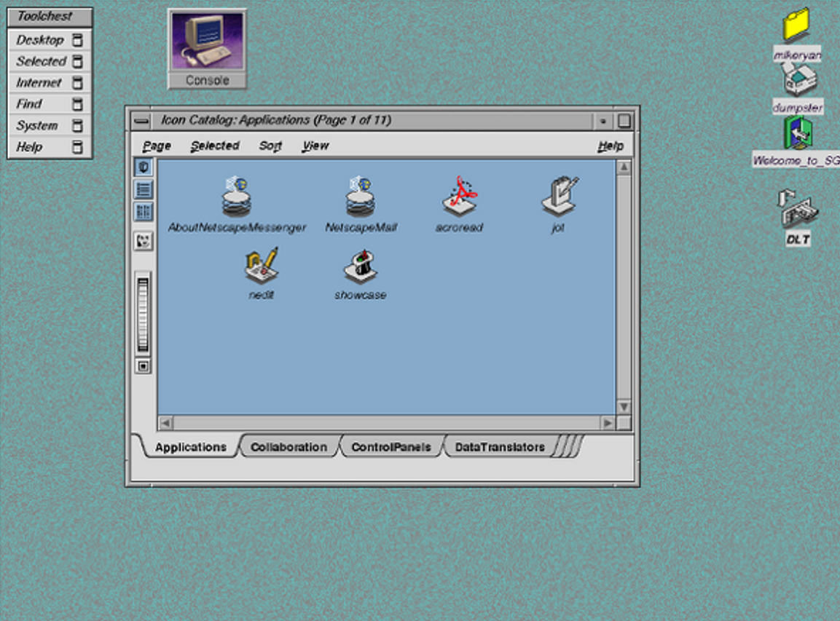Select the jot editor icon
This screenshot has width=840, height=621.
(x=559, y=197)
